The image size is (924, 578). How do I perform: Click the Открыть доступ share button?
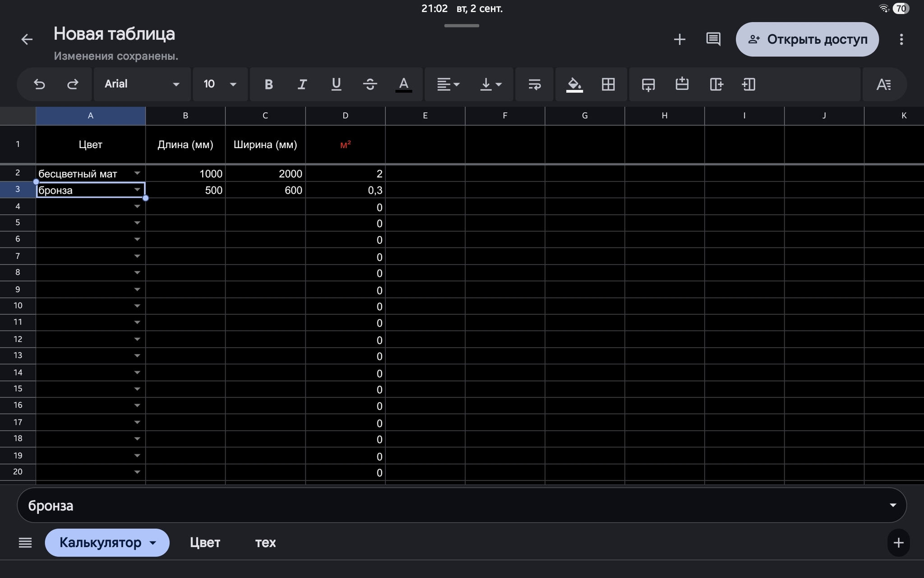pyautogui.click(x=807, y=39)
